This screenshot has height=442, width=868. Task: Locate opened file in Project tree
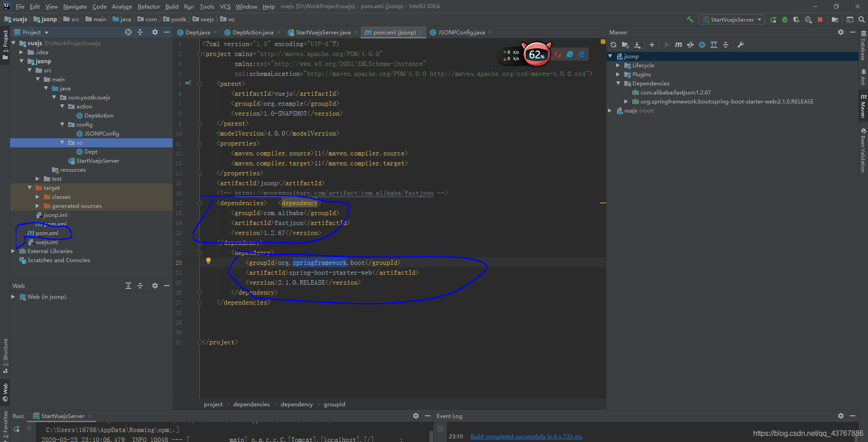click(x=128, y=32)
